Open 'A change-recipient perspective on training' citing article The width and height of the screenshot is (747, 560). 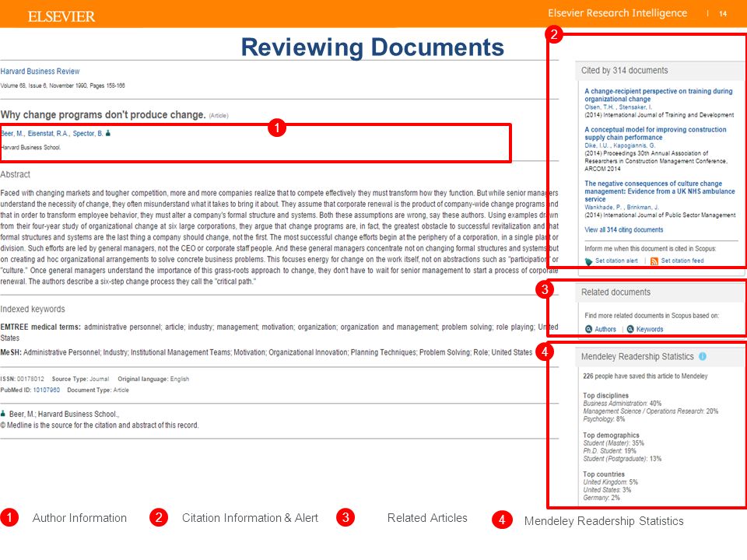click(x=658, y=95)
